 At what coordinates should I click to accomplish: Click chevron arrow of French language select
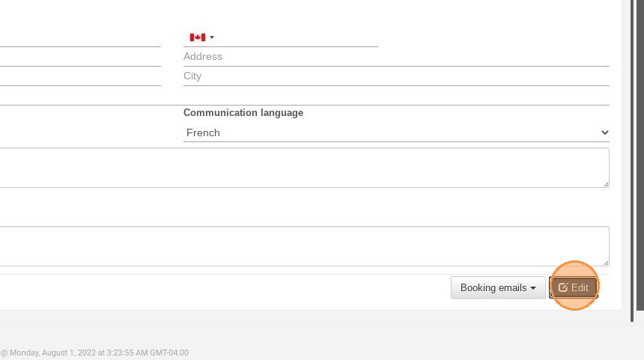(x=604, y=132)
